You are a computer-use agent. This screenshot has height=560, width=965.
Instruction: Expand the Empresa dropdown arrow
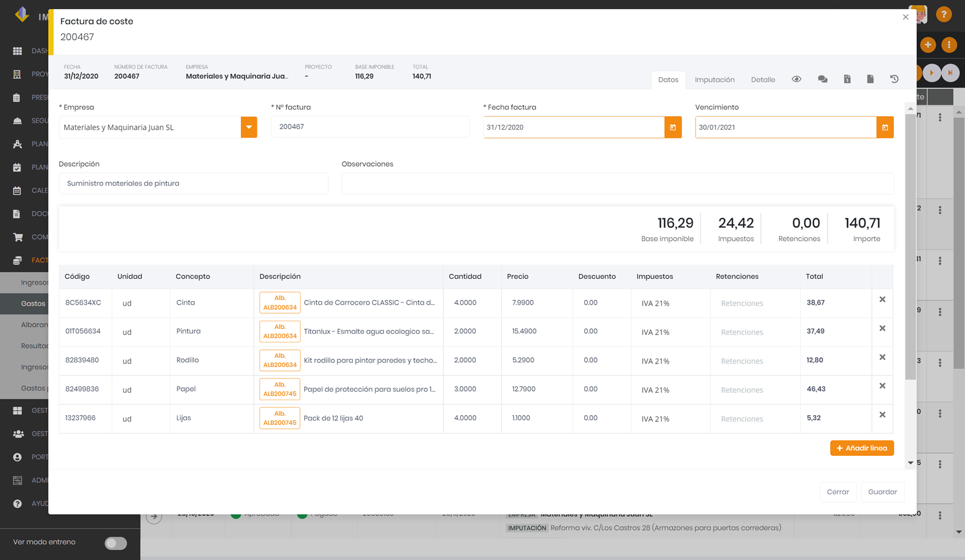click(x=249, y=127)
